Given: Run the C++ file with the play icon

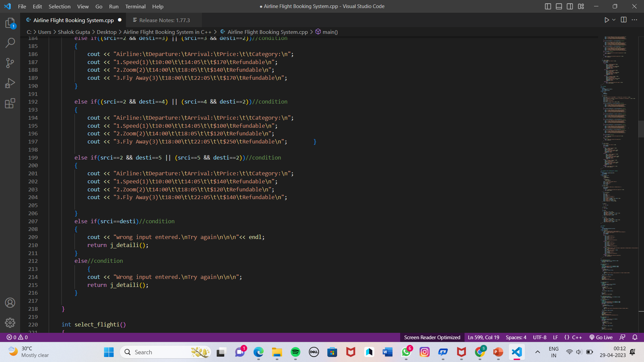Looking at the screenshot, I should pos(606,20).
